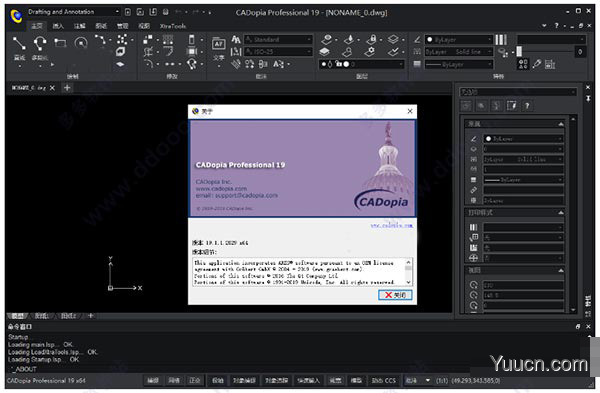This screenshot has width=600, height=393.
Task: Click the ribbon help question mark icon
Action: (556, 26)
